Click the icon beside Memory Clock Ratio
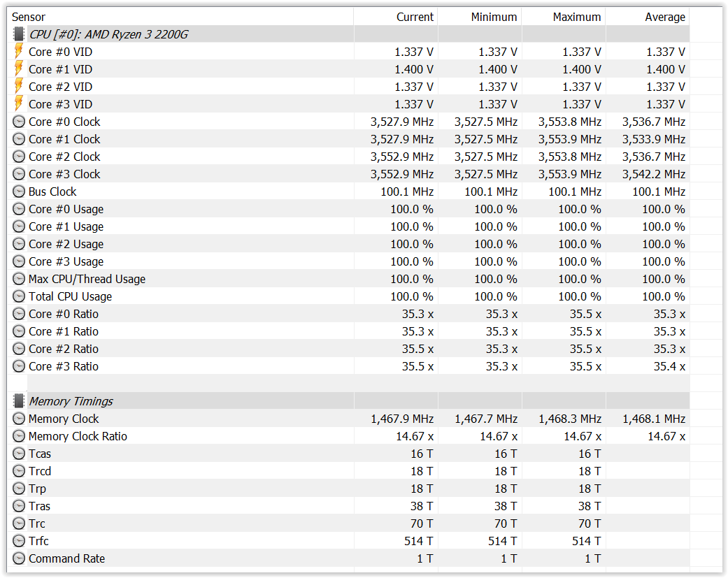The width and height of the screenshot is (728, 578). pyautogui.click(x=19, y=436)
